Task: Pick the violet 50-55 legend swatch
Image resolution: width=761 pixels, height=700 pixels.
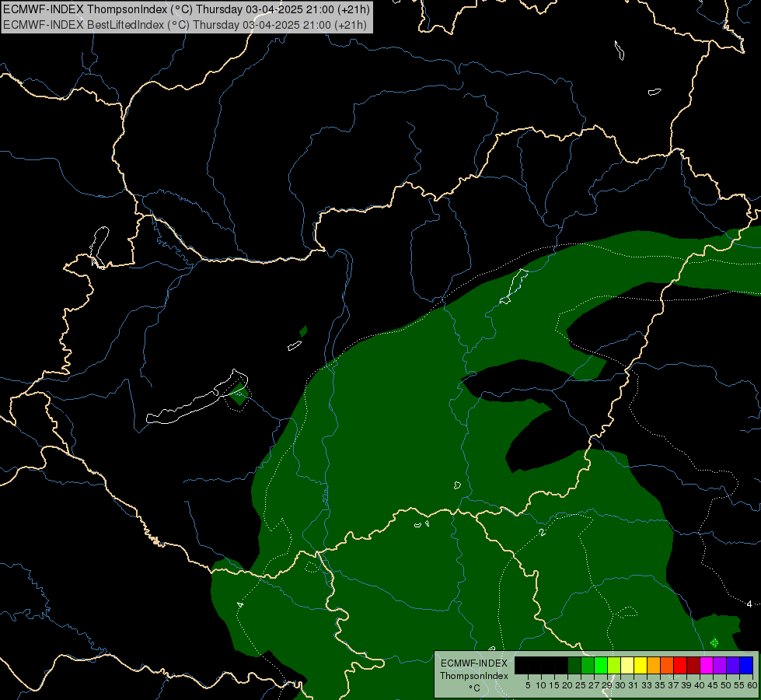Action: [x=733, y=666]
